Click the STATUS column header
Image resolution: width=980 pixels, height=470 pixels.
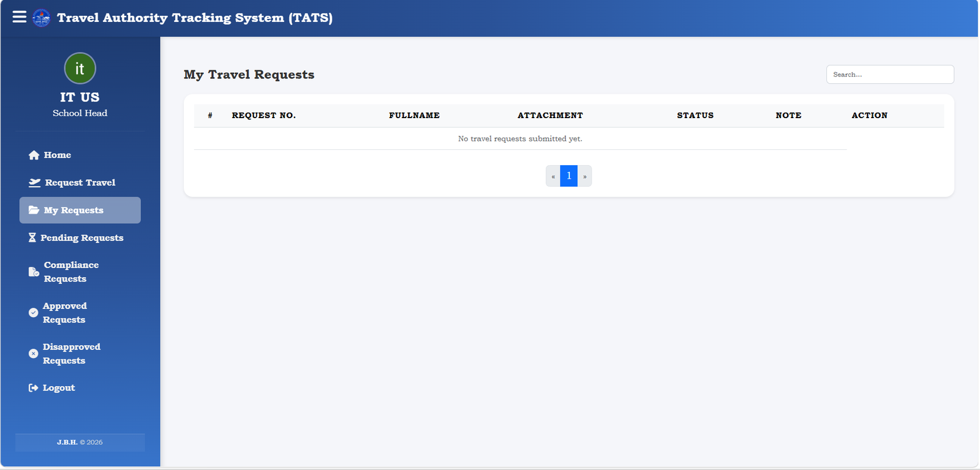pyautogui.click(x=695, y=116)
